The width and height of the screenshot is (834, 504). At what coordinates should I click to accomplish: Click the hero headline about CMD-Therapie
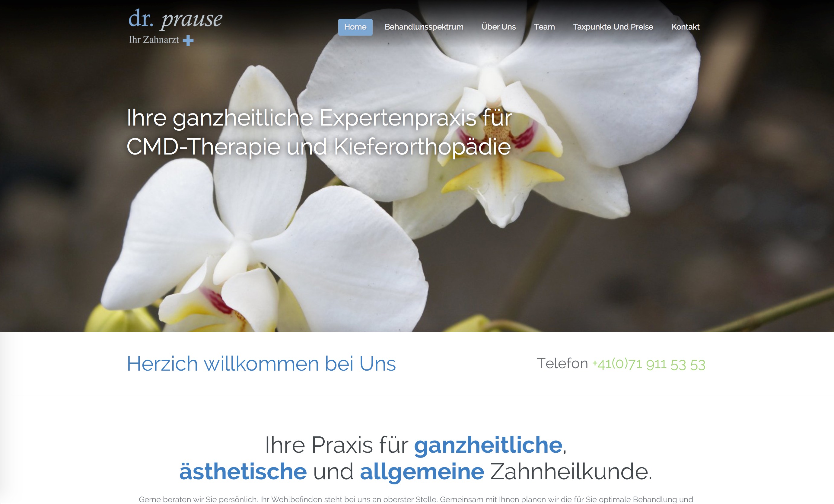(319, 132)
